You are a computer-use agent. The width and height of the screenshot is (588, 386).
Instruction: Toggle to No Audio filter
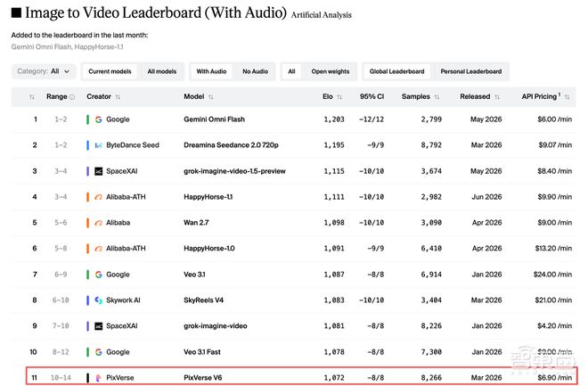pos(255,71)
